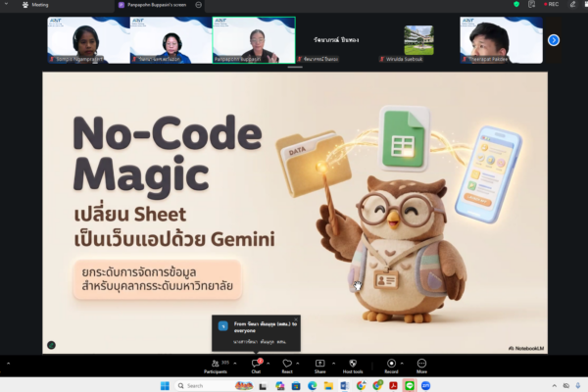Open the React menu heart icon

click(287, 366)
